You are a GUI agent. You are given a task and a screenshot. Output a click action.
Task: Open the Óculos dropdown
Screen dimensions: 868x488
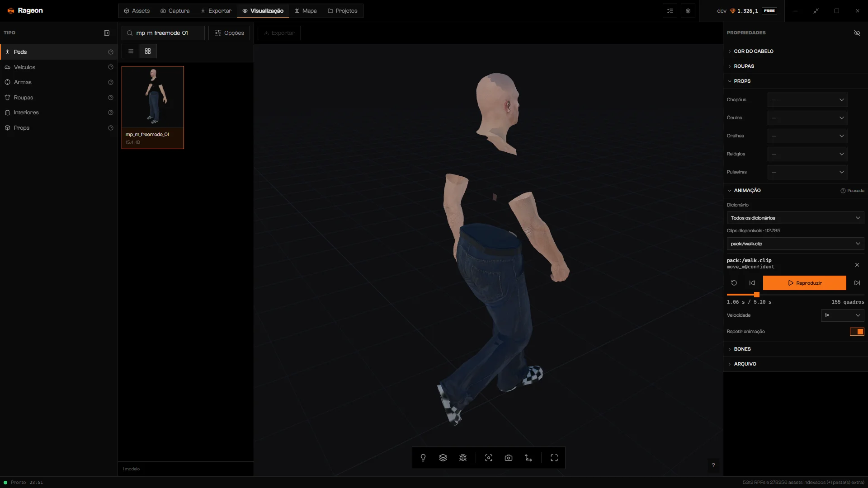pyautogui.click(x=807, y=118)
